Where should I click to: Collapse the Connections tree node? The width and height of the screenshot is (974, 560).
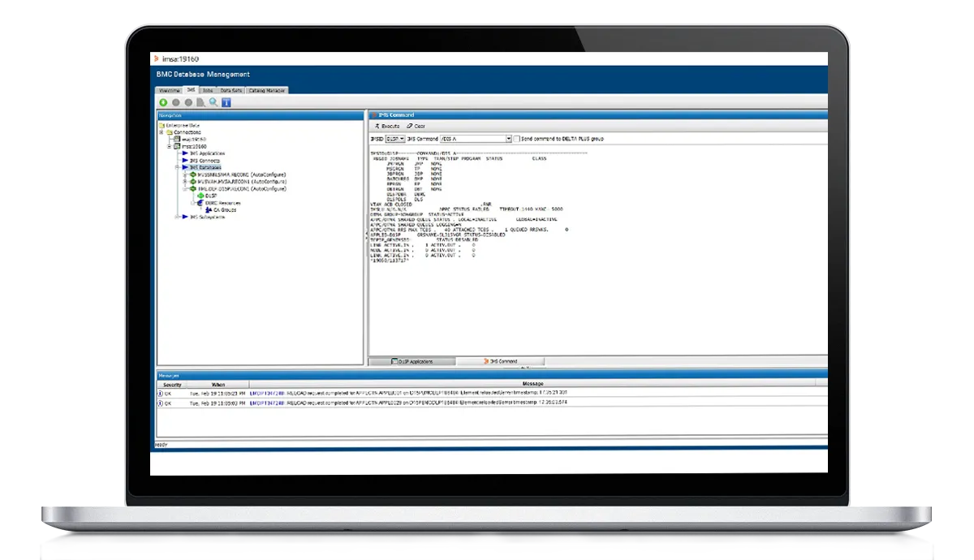pos(162,132)
